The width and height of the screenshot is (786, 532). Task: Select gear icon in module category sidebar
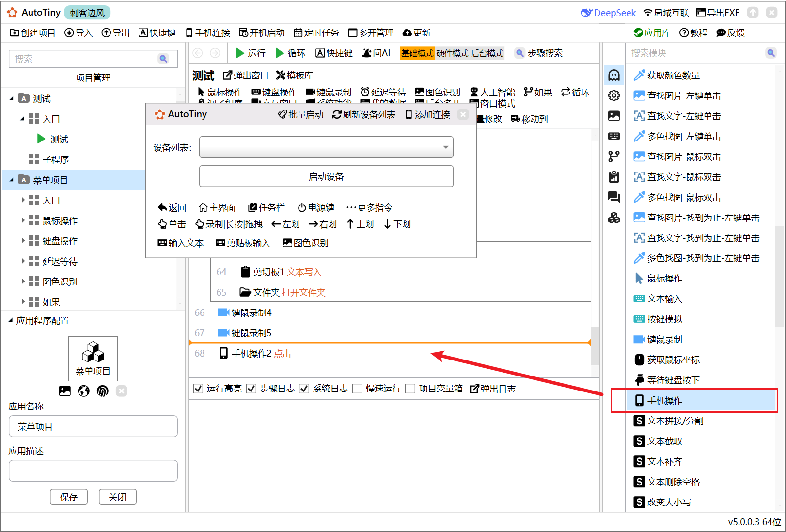tap(614, 96)
